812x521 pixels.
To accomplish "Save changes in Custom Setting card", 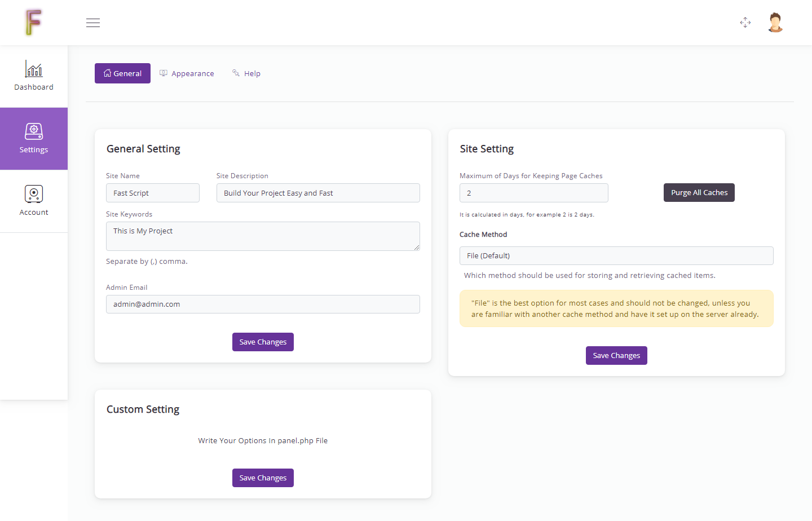I will (263, 478).
